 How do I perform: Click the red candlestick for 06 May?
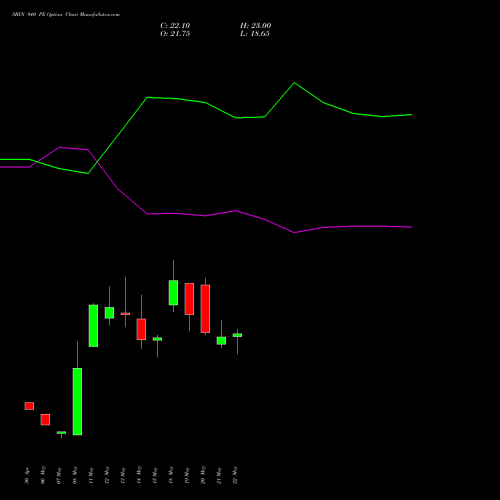tap(45, 420)
